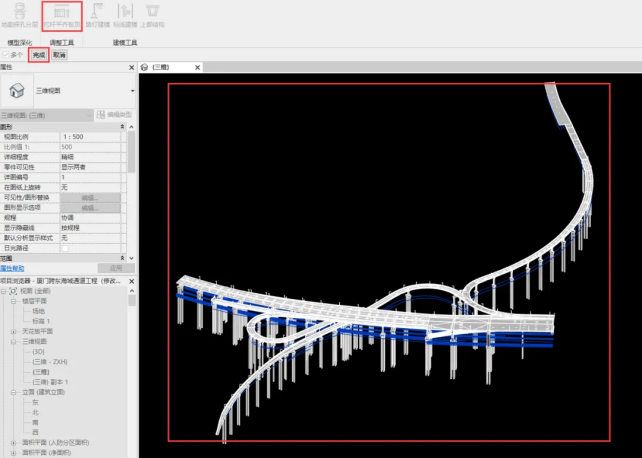
Task: Expand the 天花板平面 tree node
Action: pyautogui.click(x=13, y=331)
